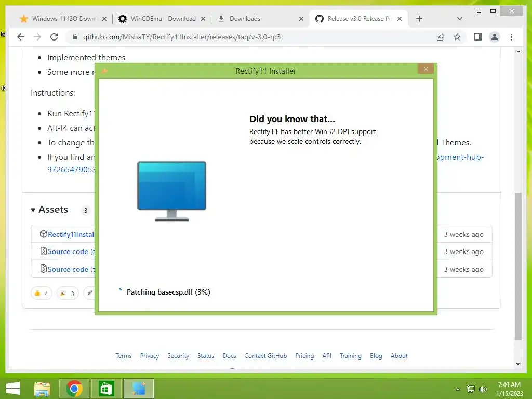This screenshot has height=399, width=532.
Task: Click the scrollbar down arrow
Action: click(x=518, y=364)
